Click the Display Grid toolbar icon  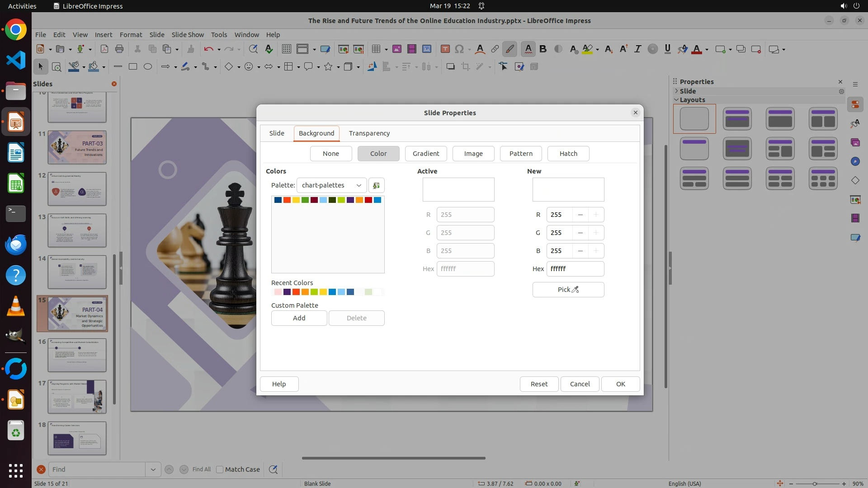point(286,49)
